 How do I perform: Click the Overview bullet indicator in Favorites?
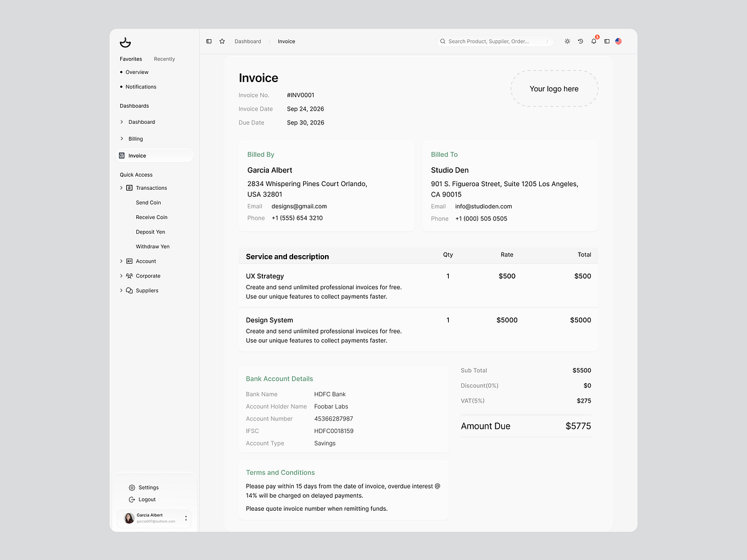point(123,72)
